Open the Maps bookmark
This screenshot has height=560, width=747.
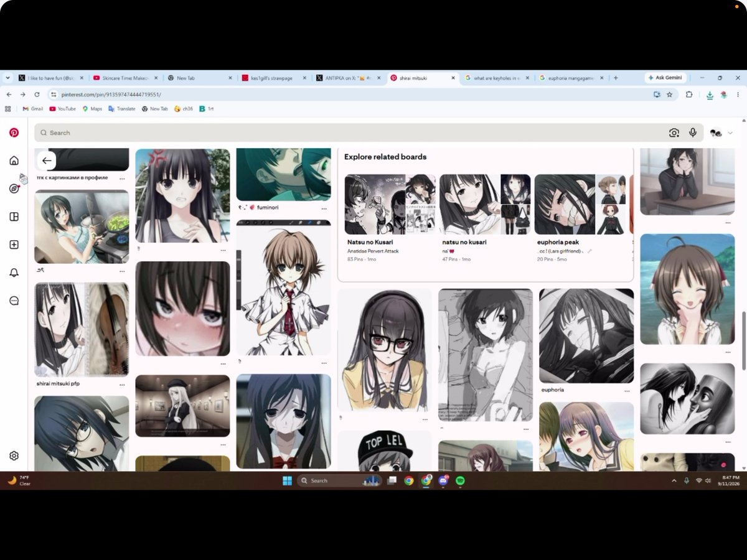[92, 108]
